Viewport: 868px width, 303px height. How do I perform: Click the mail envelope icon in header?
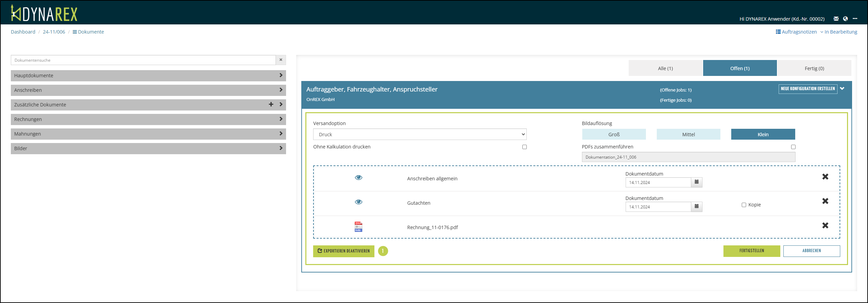tap(836, 19)
